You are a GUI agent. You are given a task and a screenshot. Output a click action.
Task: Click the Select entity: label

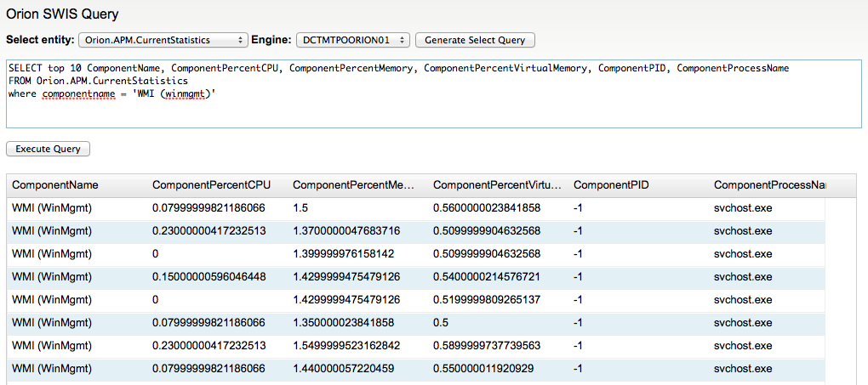40,40
